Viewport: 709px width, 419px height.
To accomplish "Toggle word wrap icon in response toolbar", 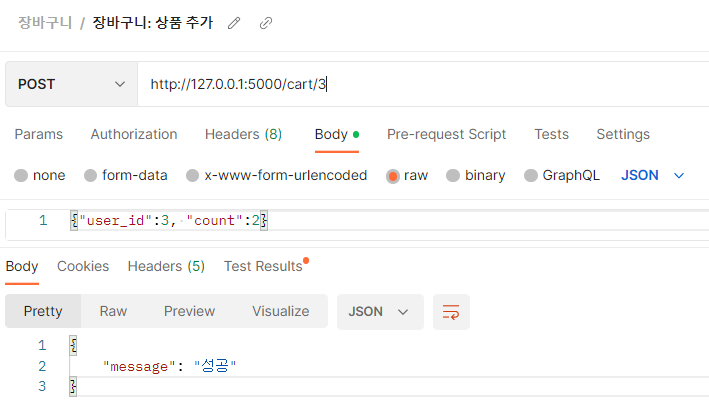I will [451, 312].
